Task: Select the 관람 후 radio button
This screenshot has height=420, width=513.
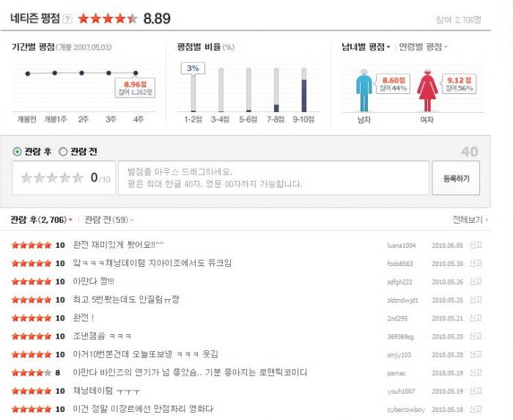Action: (18, 152)
